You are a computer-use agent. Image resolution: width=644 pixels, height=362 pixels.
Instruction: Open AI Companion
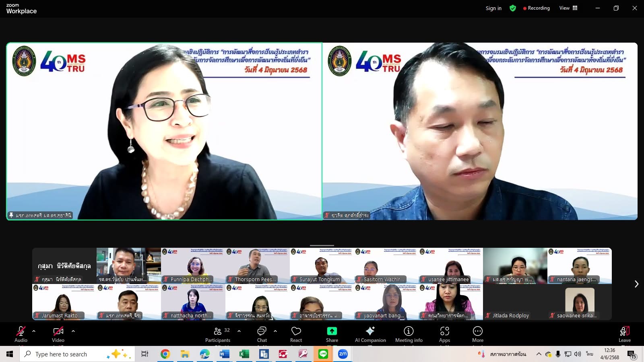point(370,334)
